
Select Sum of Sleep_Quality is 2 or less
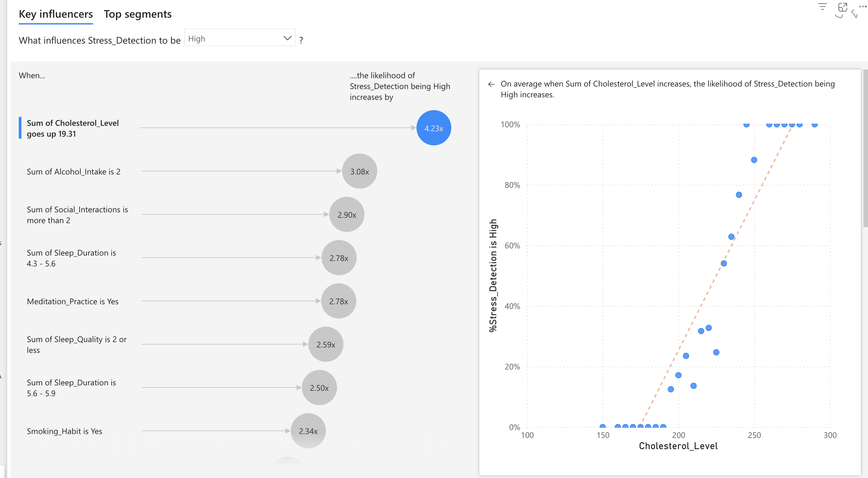click(76, 345)
